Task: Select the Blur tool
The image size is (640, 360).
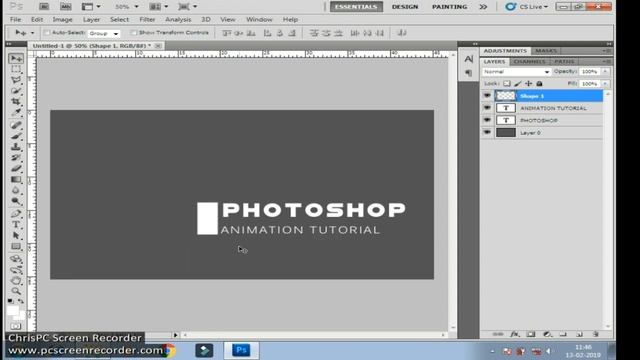Action: pyautogui.click(x=16, y=190)
